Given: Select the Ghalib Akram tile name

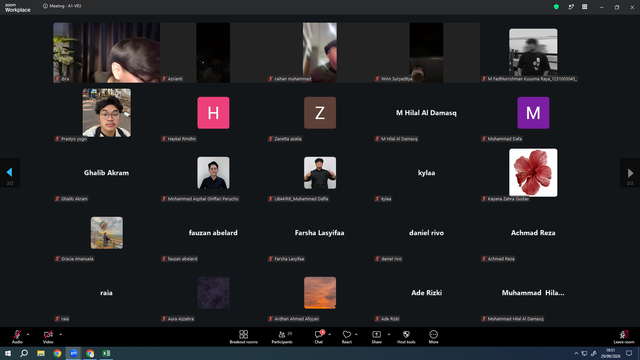Looking at the screenshot, I should 107,173.
